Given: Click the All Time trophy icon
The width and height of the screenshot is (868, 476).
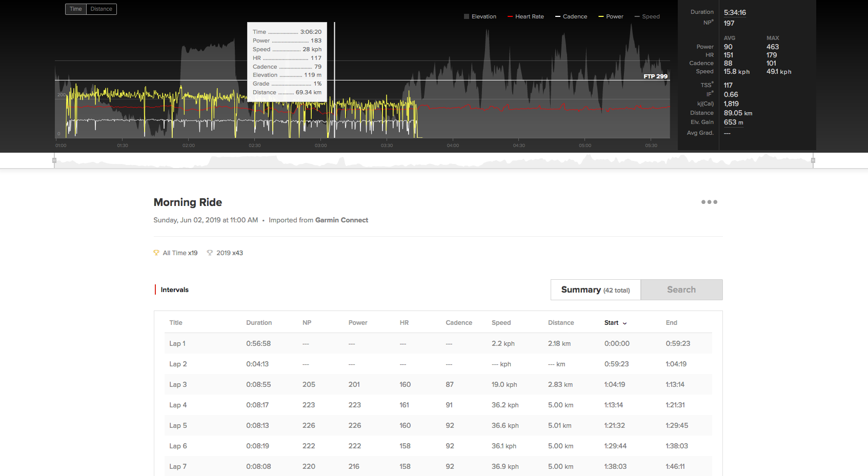Looking at the screenshot, I should tap(156, 253).
